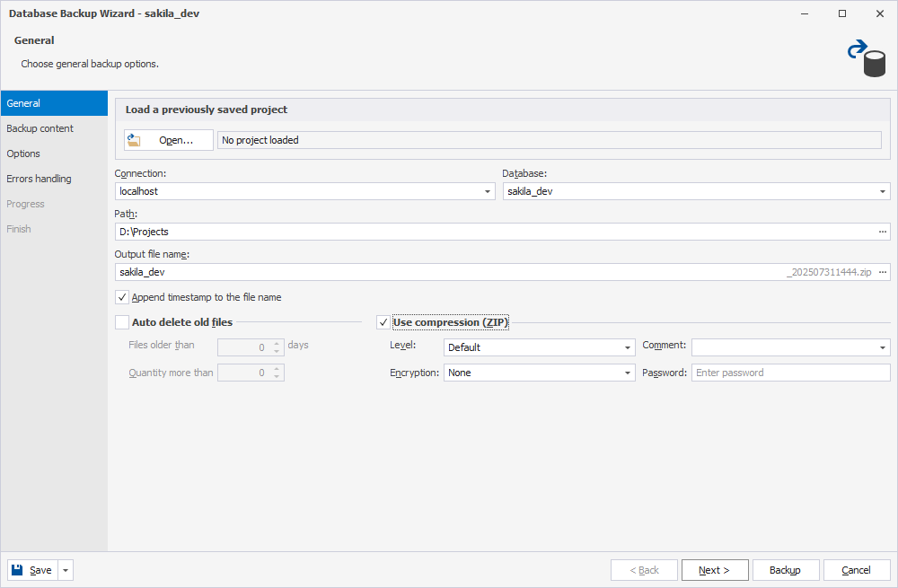898x588 pixels.
Task: Uncheck Append timestamp to the file name
Action: [x=122, y=297]
